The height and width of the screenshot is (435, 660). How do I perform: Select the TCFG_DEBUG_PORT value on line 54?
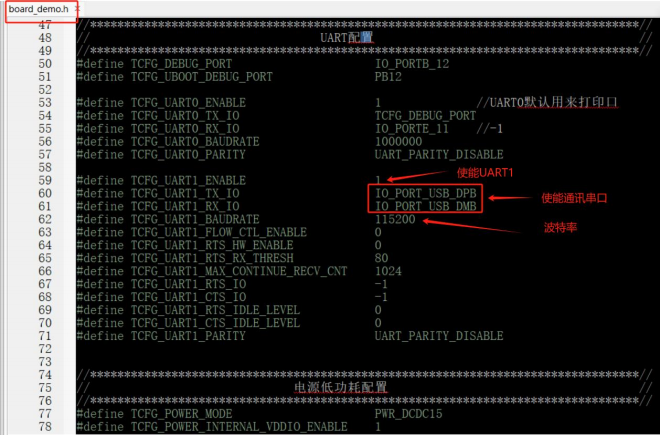pos(425,116)
